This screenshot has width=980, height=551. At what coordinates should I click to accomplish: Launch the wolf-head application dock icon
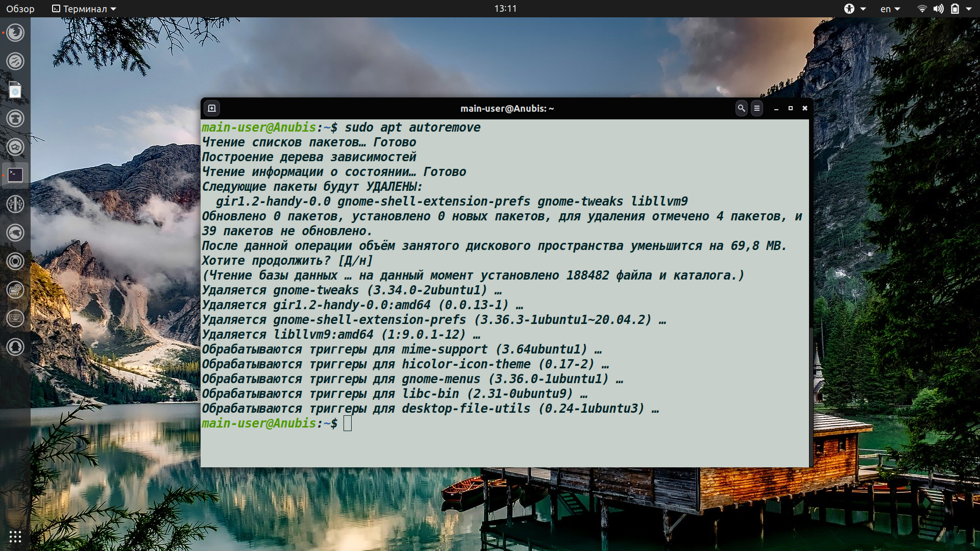(15, 233)
